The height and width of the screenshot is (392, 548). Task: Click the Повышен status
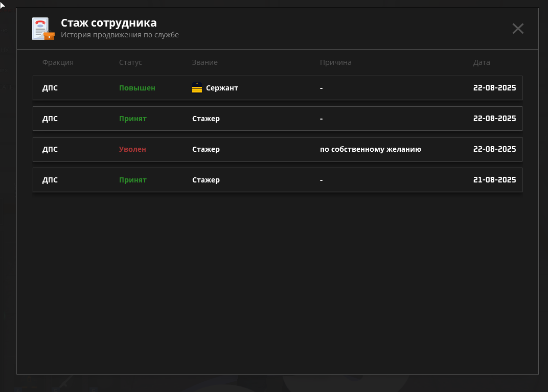coord(137,88)
